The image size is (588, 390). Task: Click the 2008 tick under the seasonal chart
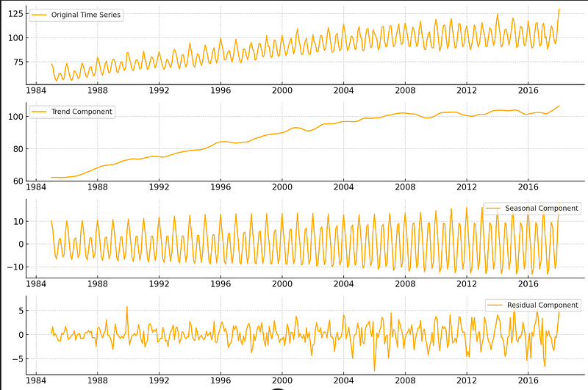(404, 284)
